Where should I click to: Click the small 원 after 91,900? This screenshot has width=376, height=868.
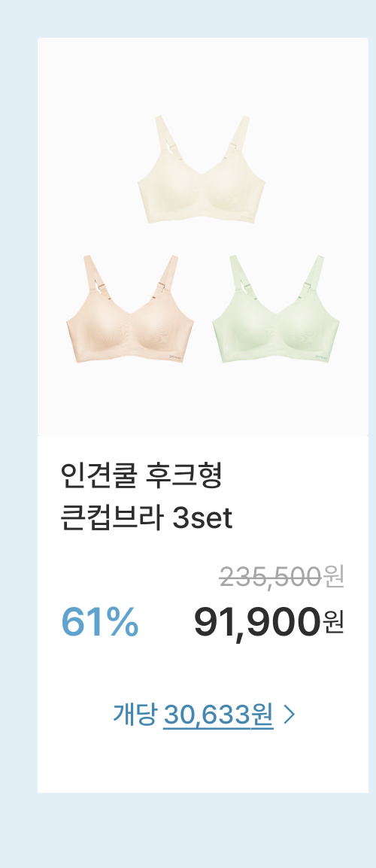[x=334, y=621]
